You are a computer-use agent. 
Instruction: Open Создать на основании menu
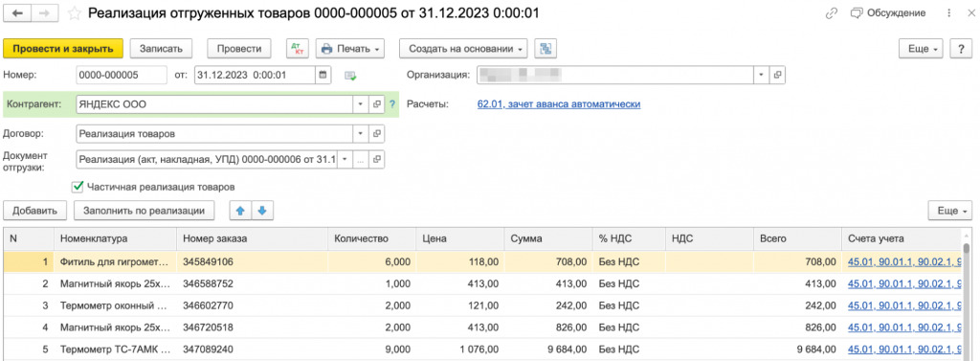click(463, 48)
